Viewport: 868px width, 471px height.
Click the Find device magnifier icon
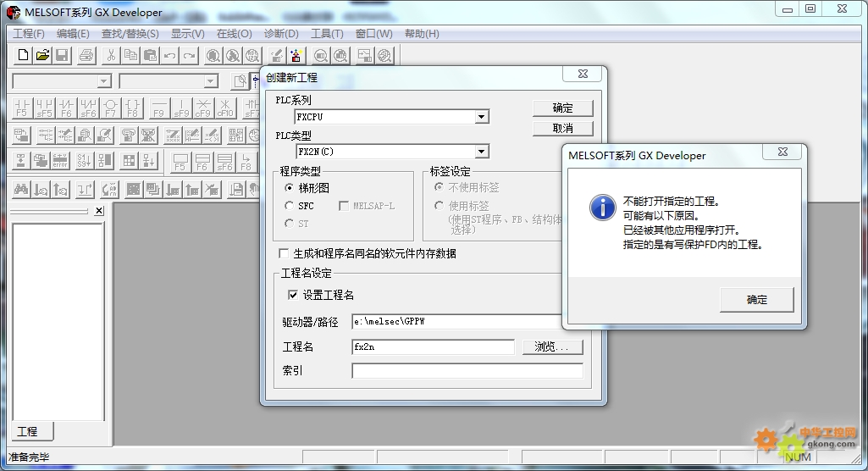(x=213, y=55)
